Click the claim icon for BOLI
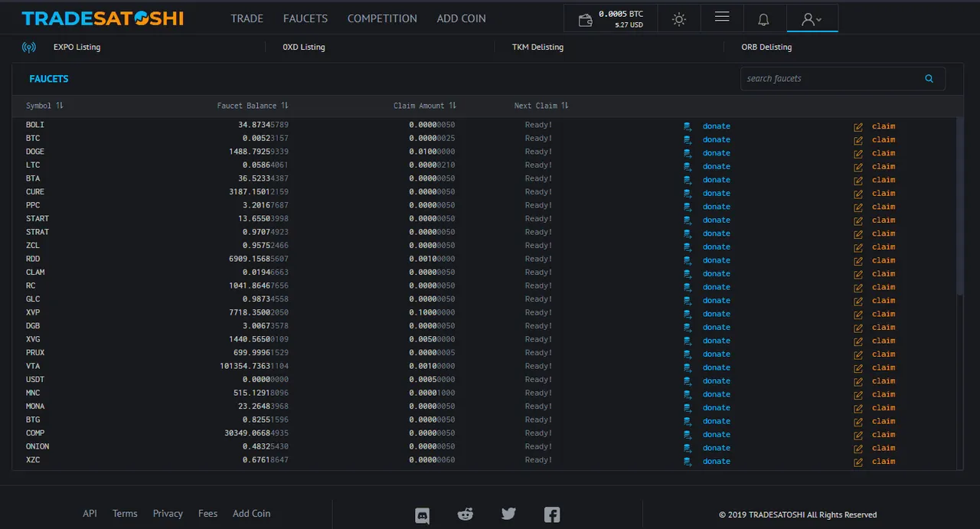The height and width of the screenshot is (529, 980). [858, 127]
